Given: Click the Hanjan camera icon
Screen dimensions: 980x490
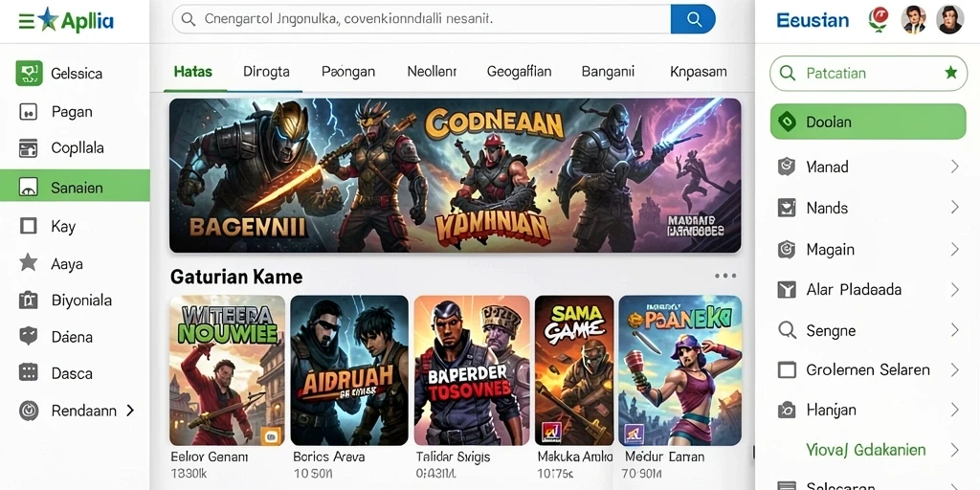Looking at the screenshot, I should pyautogui.click(x=787, y=410).
